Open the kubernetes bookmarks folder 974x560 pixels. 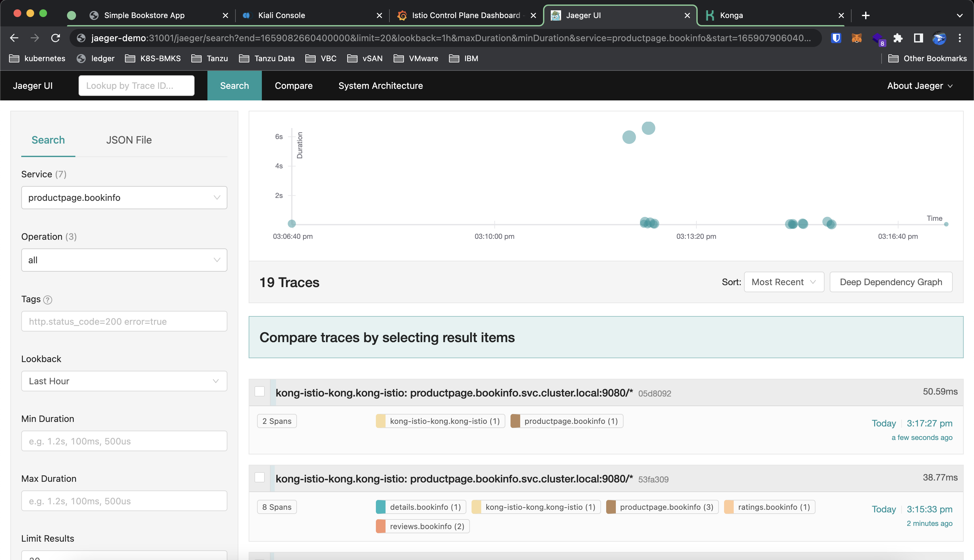pos(37,59)
